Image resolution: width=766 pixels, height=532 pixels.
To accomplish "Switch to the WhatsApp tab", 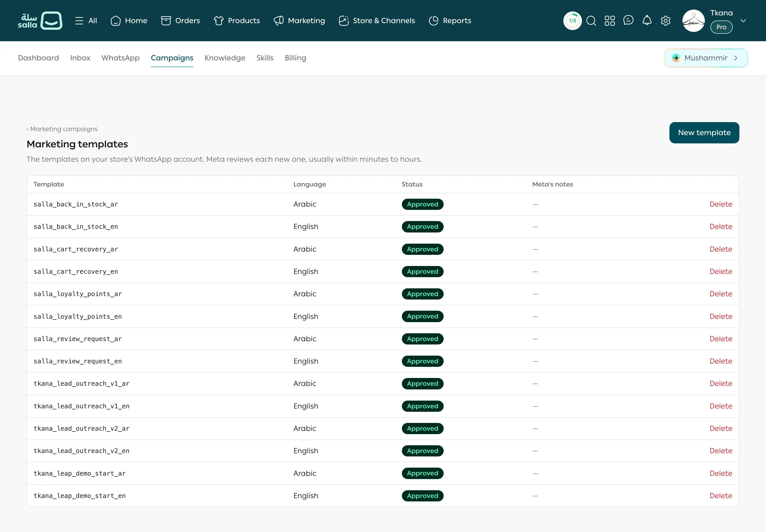I will (120, 58).
